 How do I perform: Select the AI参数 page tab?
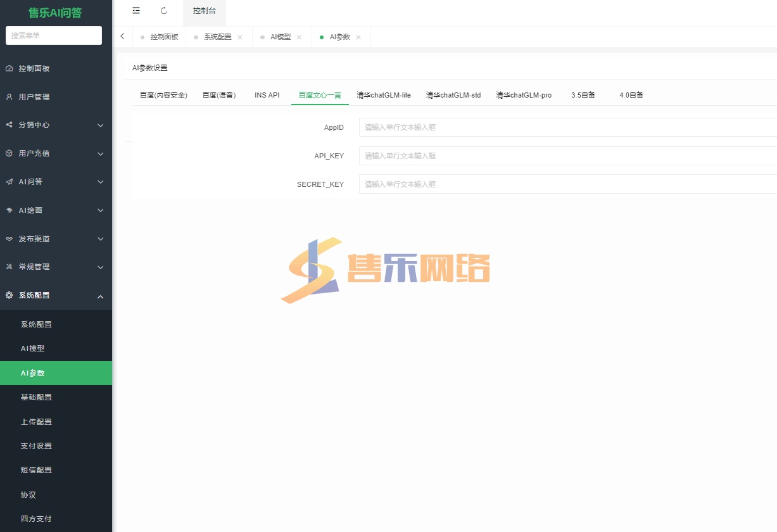point(340,37)
